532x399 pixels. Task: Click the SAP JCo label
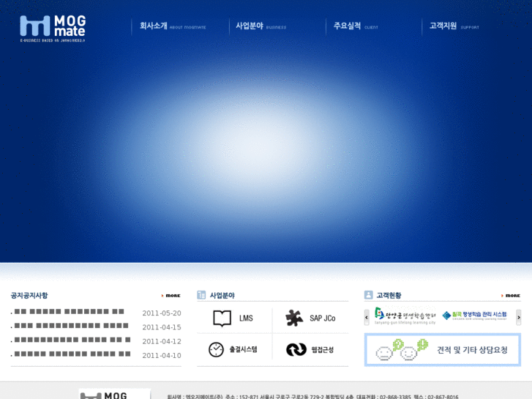pos(322,318)
